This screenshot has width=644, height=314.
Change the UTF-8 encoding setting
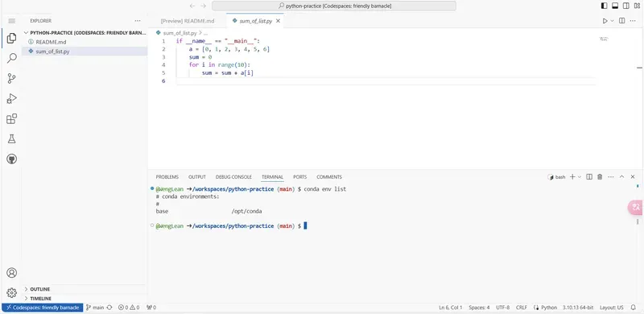[502, 308]
